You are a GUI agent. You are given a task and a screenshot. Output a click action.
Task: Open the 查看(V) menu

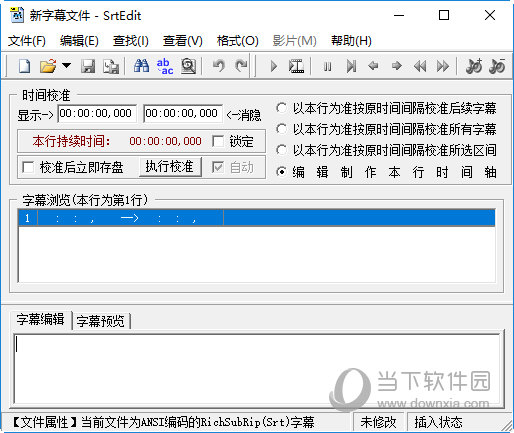pos(183,41)
